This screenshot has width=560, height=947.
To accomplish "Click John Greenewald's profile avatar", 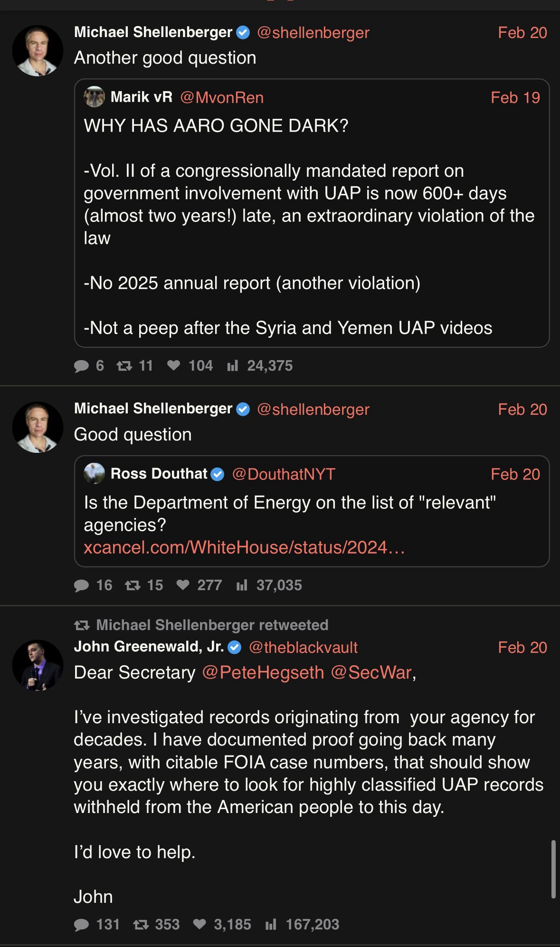I will point(38,665).
